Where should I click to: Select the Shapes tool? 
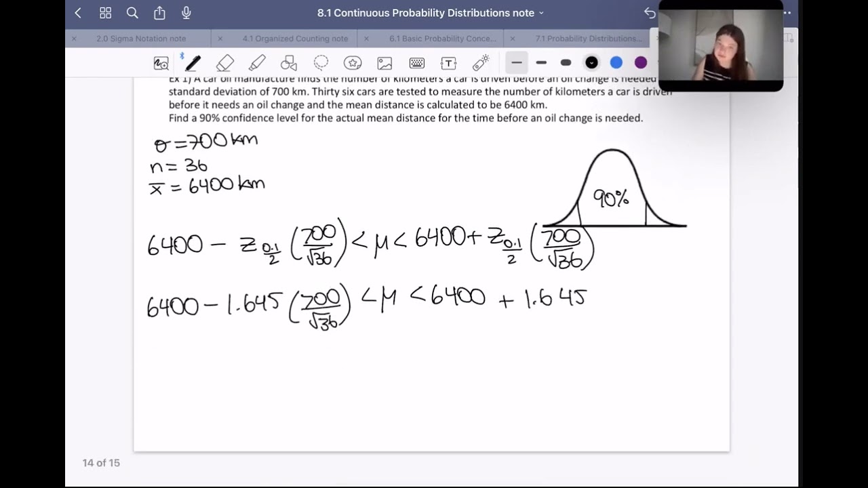click(x=289, y=63)
